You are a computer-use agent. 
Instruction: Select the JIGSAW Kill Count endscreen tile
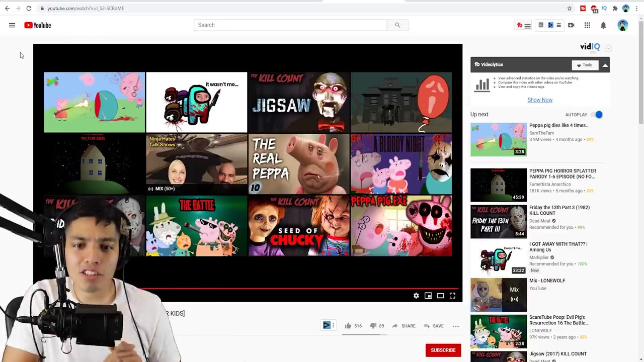pyautogui.click(x=299, y=102)
